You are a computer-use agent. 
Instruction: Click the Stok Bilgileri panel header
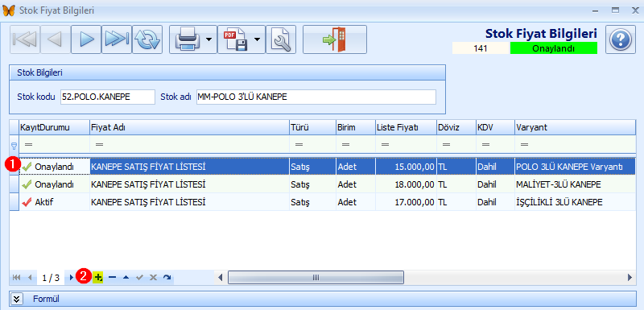227,72
